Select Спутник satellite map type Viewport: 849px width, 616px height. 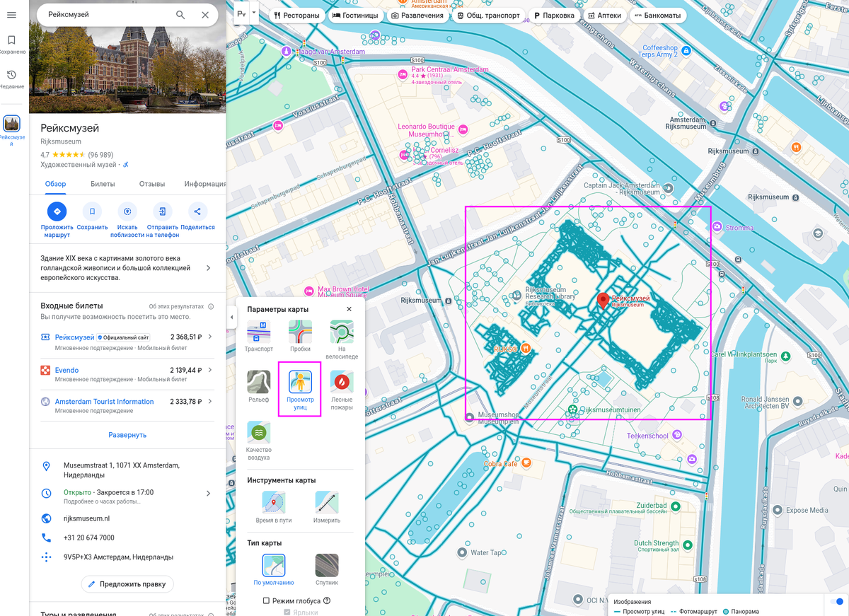pos(327,569)
